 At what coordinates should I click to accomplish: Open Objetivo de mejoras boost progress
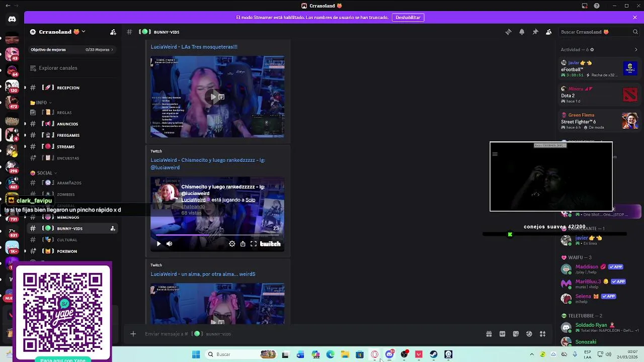[x=73, y=50]
